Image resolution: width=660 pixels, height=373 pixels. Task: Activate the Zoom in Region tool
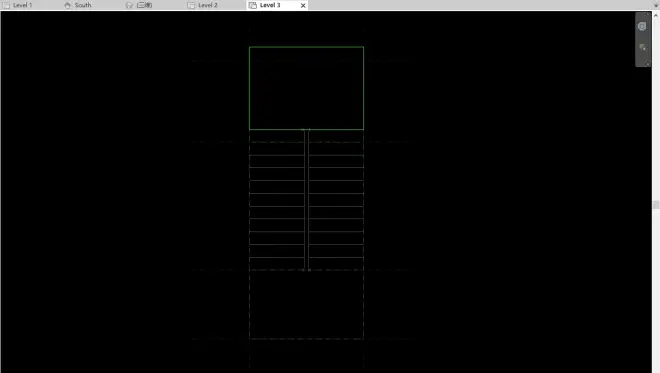coord(642,47)
